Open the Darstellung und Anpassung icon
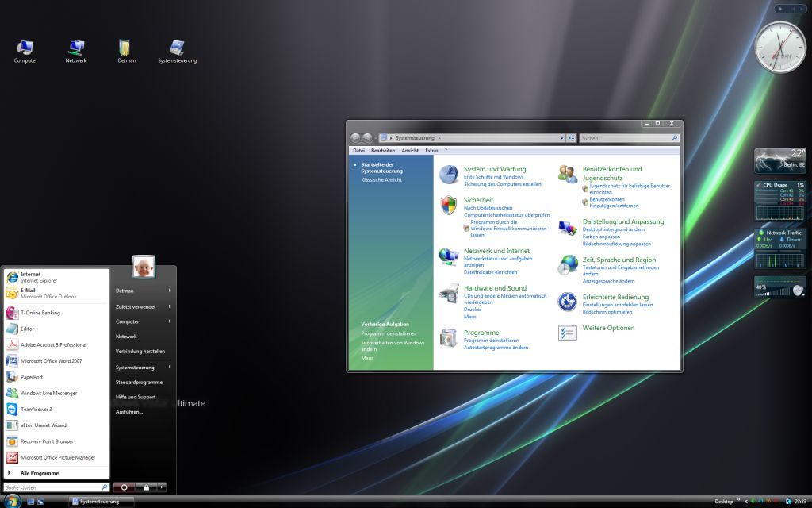 click(x=568, y=227)
